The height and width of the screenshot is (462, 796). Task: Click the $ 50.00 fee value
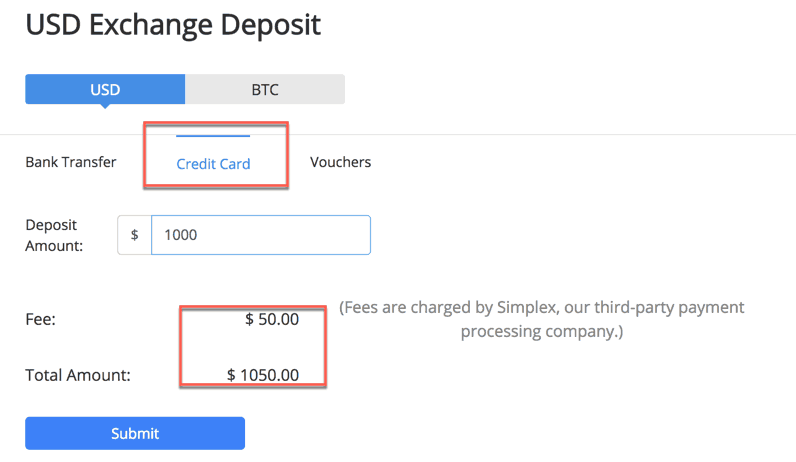[272, 319]
